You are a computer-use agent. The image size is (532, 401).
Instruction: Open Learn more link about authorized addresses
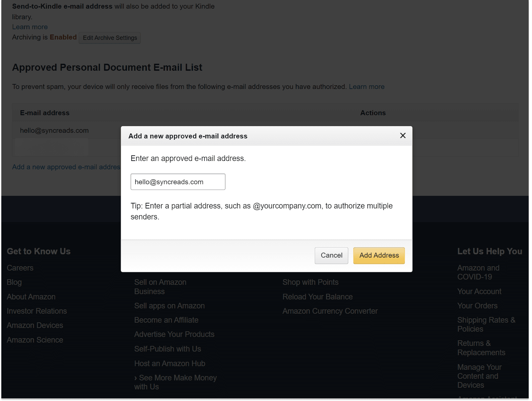[366, 87]
